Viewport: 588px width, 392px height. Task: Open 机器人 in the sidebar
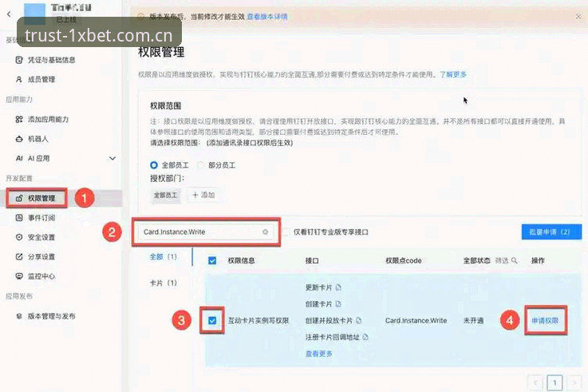coord(38,139)
